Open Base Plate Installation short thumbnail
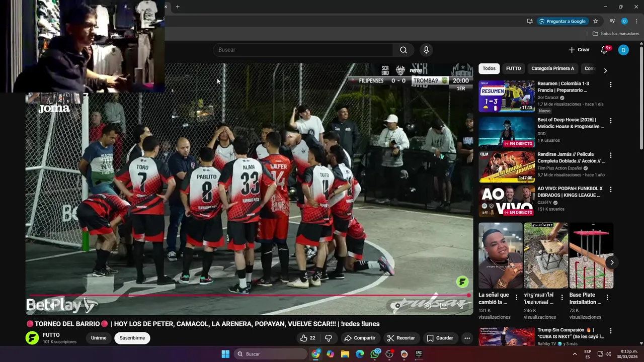The width and height of the screenshot is (644, 362). (591, 256)
